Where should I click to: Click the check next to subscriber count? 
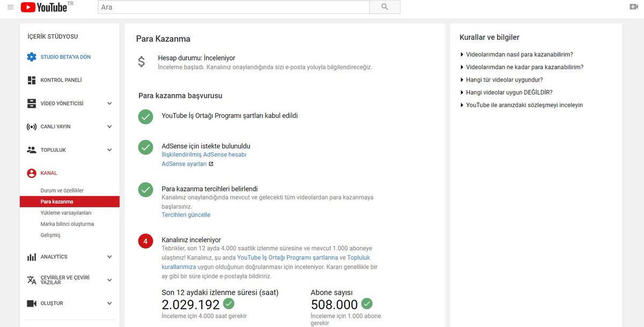click(367, 304)
